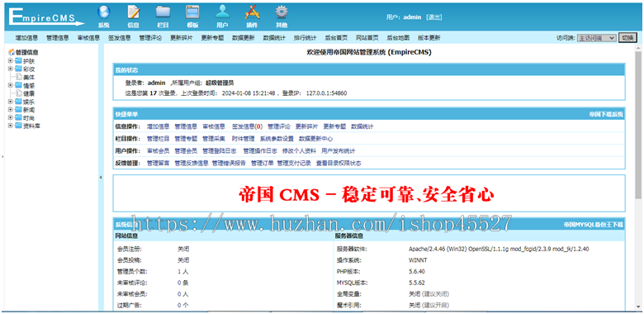Expand the 彩妆 tree node
Viewport: 644px width, 314px height.
10,69
